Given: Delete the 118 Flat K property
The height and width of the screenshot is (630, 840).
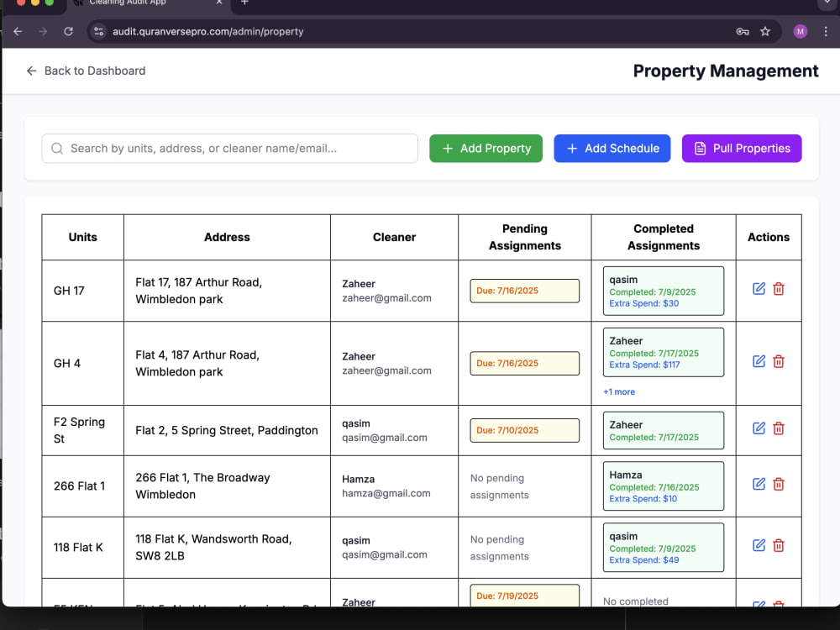Looking at the screenshot, I should [x=779, y=545].
